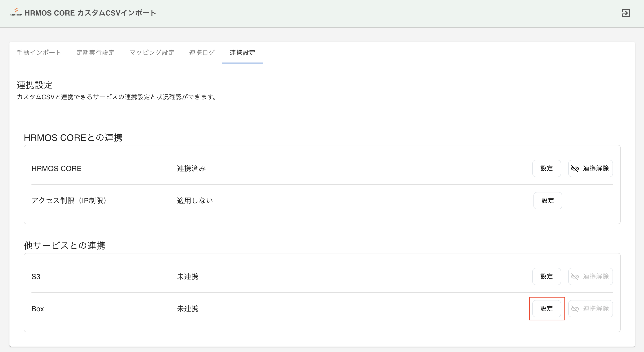Click the unlink icon in the Box row

click(575, 309)
